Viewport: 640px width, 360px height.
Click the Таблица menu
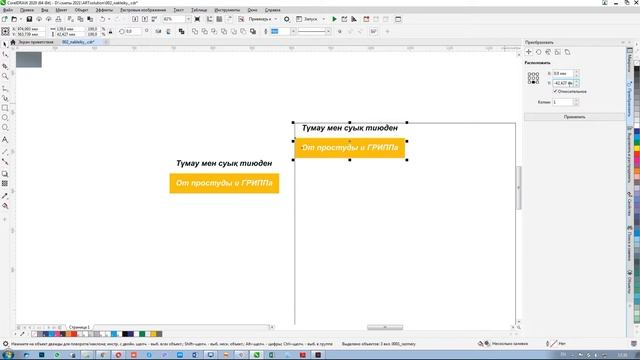199,10
